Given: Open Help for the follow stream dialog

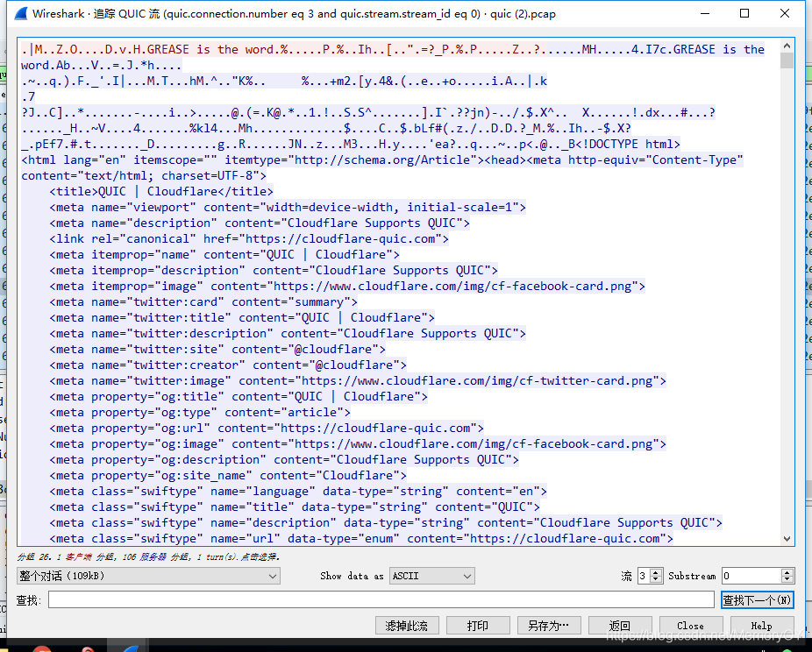Looking at the screenshot, I should 761,625.
